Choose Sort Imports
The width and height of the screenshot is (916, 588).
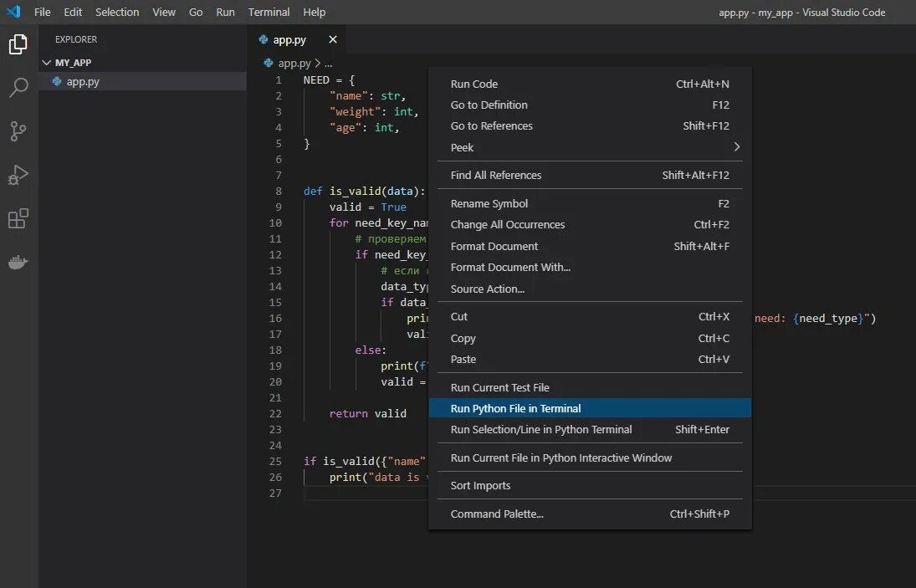[590, 486]
